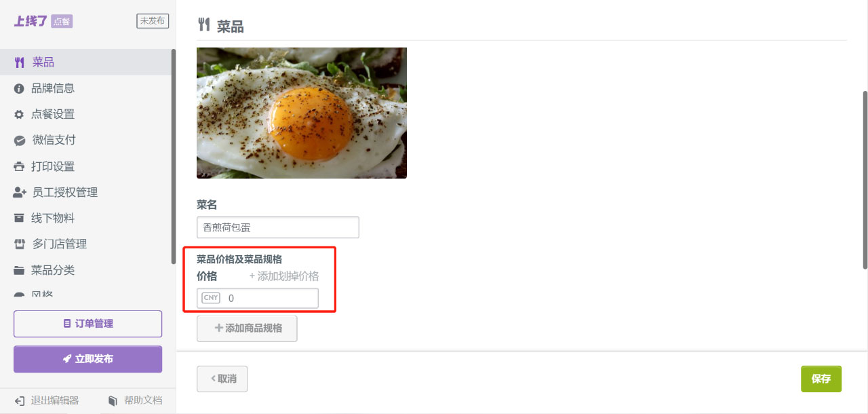Image resolution: width=868 pixels, height=414 pixels.
Task: Click the 添加划掉价格 link
Action: [x=284, y=276]
